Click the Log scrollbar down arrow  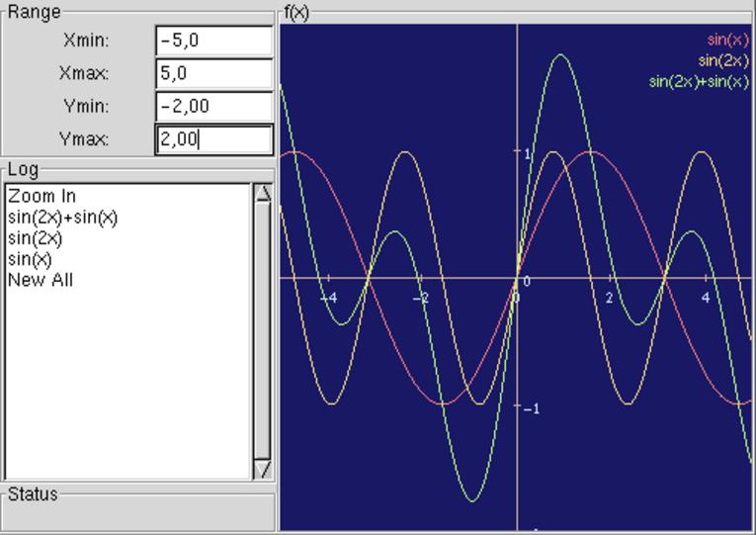(x=263, y=470)
